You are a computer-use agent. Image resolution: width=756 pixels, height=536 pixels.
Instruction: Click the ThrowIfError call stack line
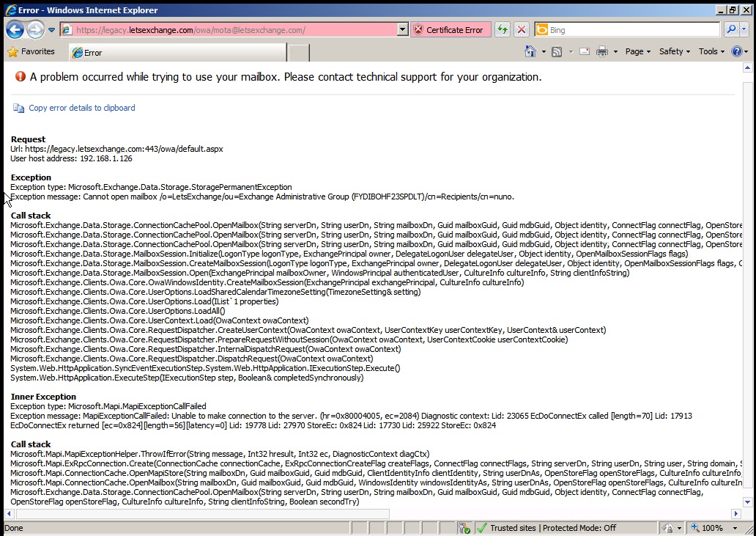[x=220, y=454]
